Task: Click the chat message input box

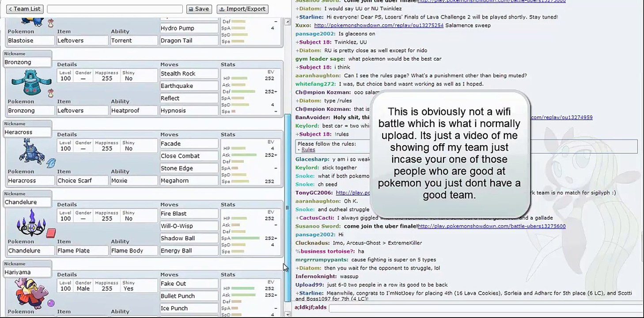Action: [485, 307]
